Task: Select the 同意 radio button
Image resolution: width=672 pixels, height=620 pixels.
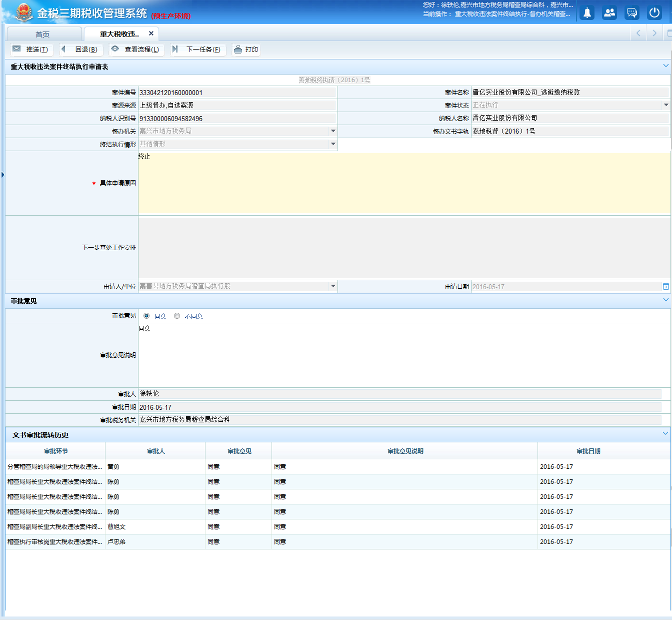Action: coord(146,316)
